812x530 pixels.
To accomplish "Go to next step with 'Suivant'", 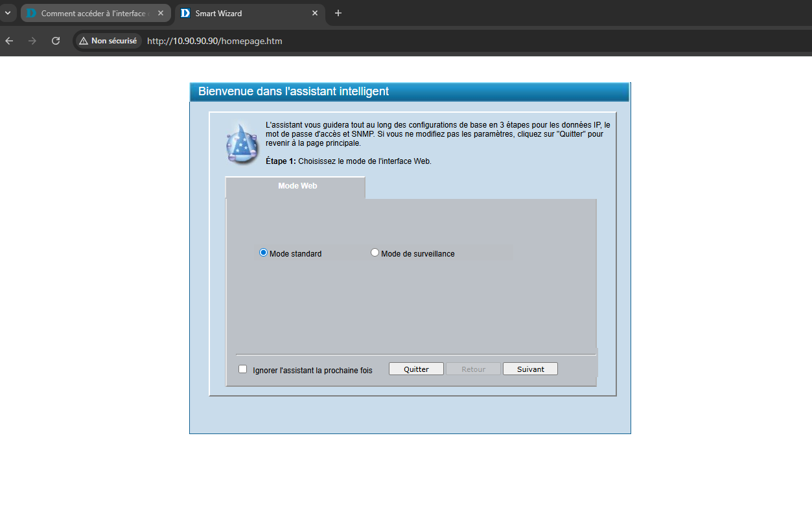I will pyautogui.click(x=530, y=369).
